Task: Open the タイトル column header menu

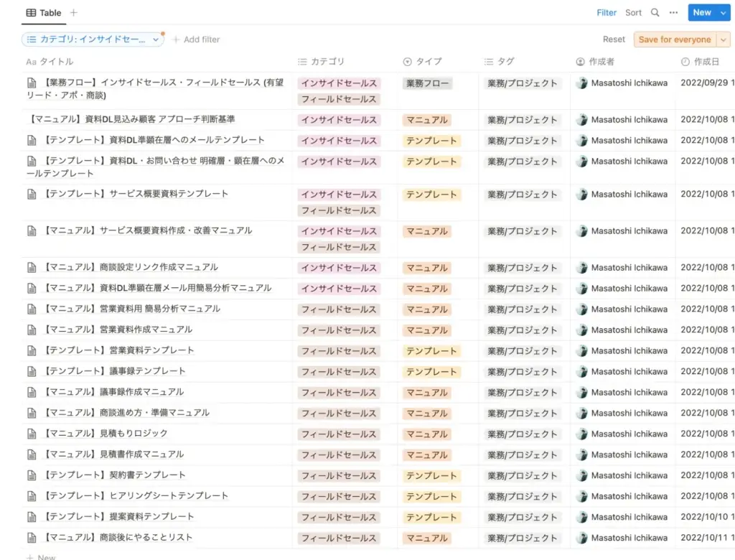Action: coord(50,62)
